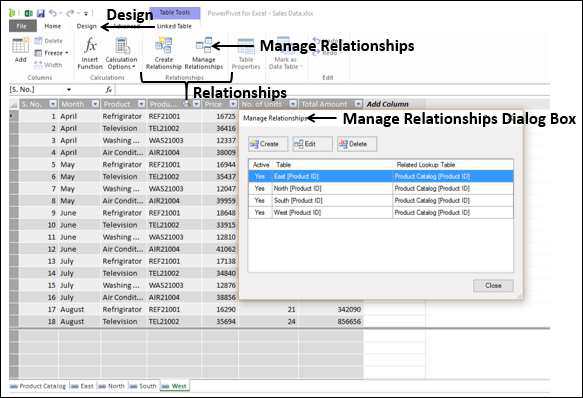Click the Save icon in title bar
This screenshot has height=398, width=583.
tap(41, 13)
